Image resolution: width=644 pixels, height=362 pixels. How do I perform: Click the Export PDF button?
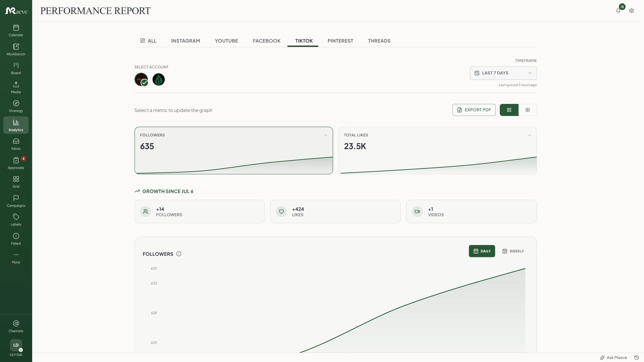click(x=474, y=110)
